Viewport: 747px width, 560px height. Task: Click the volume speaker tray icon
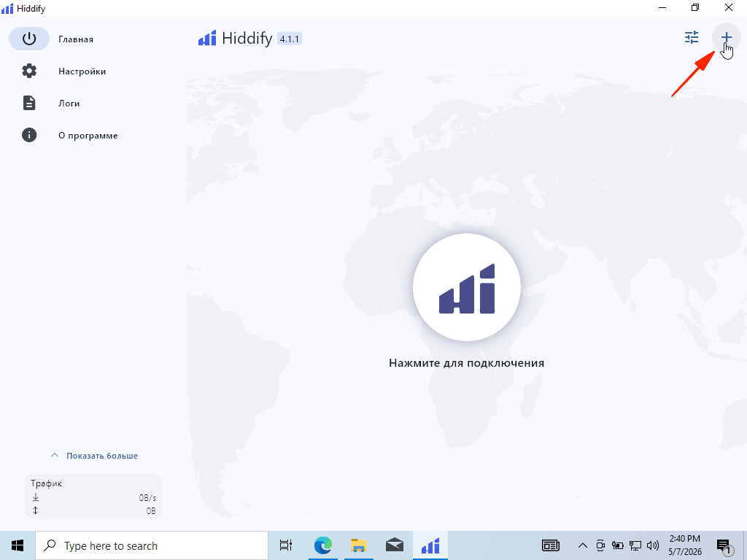653,545
